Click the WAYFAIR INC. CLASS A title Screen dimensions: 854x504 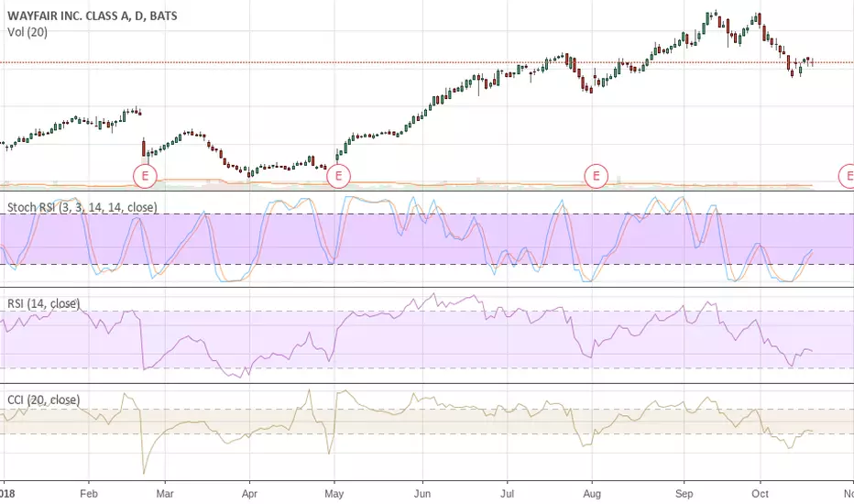(x=93, y=16)
